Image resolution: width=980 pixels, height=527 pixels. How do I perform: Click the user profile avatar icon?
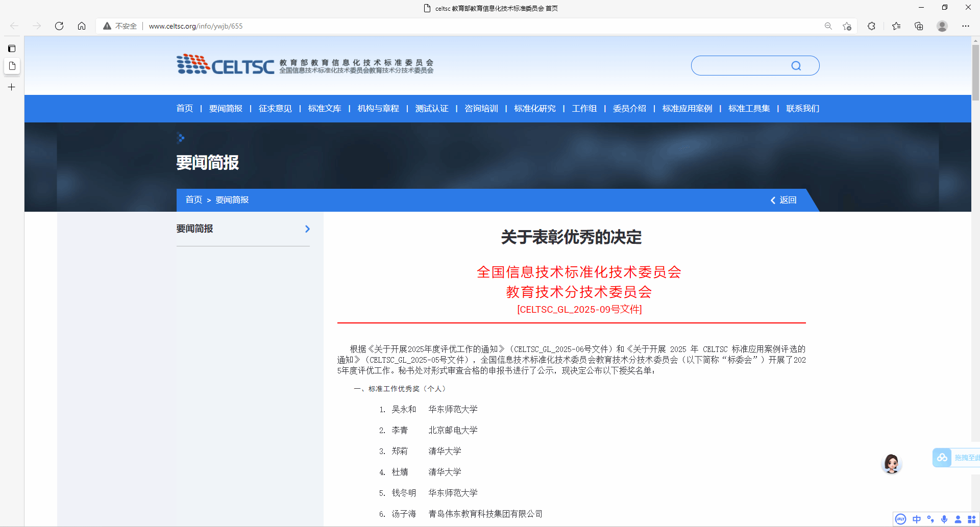pos(942,26)
